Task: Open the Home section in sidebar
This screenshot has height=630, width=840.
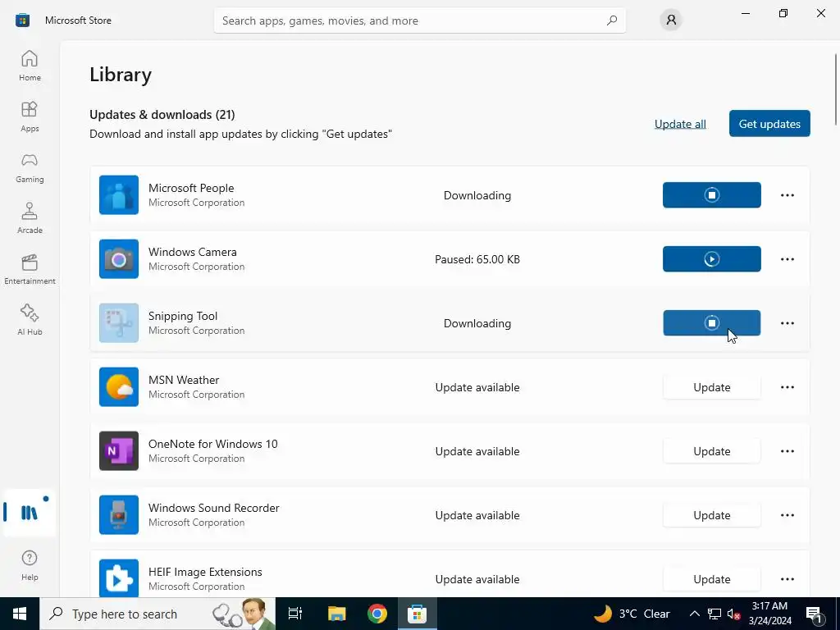Action: click(x=30, y=66)
